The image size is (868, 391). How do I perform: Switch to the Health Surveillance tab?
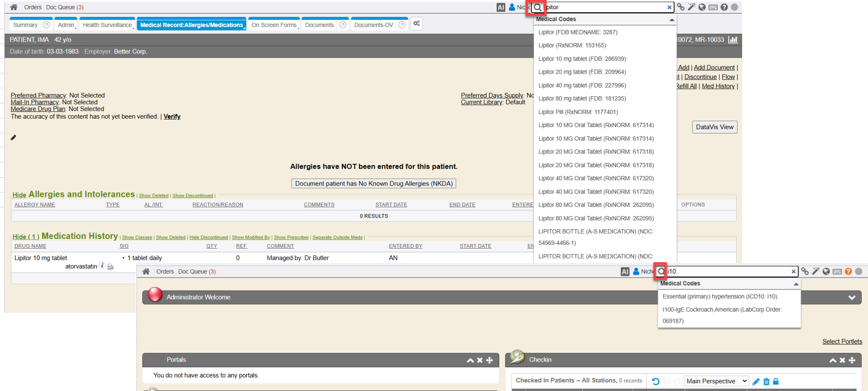107,25
